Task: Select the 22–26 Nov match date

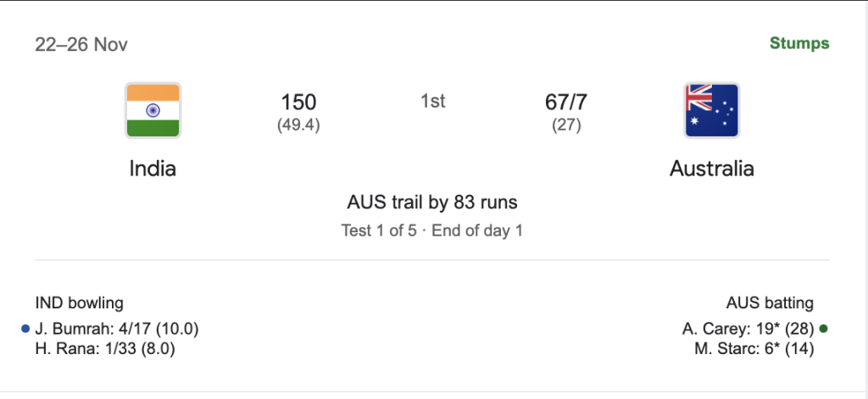Action: click(x=81, y=45)
